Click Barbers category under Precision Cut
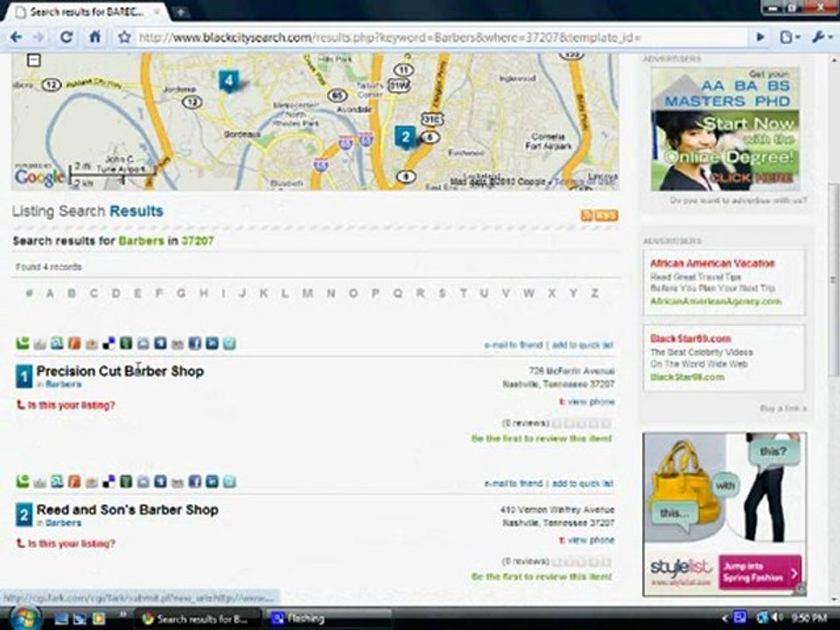This screenshot has width=840, height=630. click(x=64, y=384)
